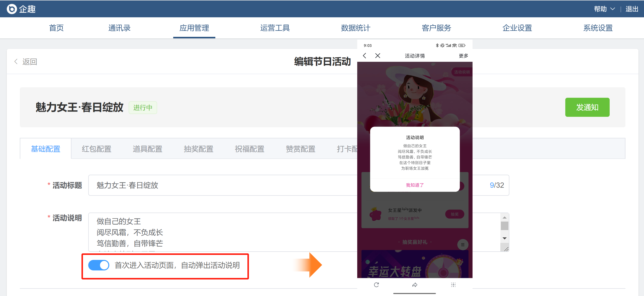This screenshot has height=296, width=644.
Task: Click the textarea scroll down arrow
Action: (x=504, y=238)
